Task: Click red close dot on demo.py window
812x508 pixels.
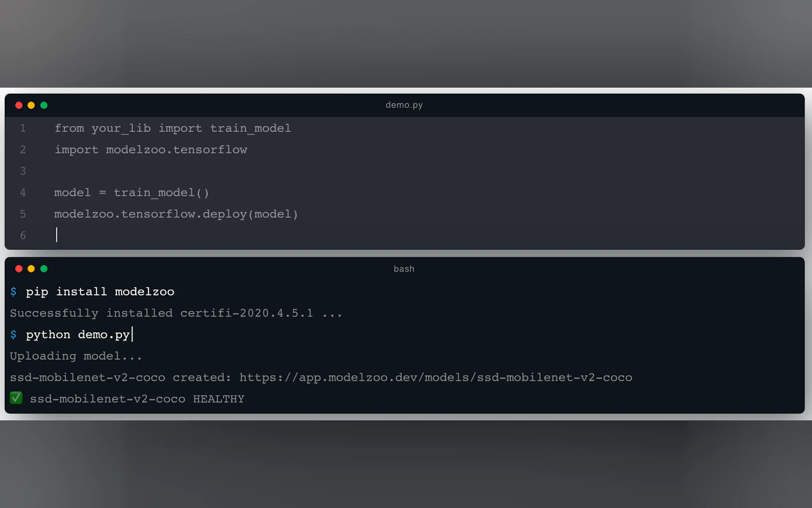Action: pyautogui.click(x=19, y=106)
